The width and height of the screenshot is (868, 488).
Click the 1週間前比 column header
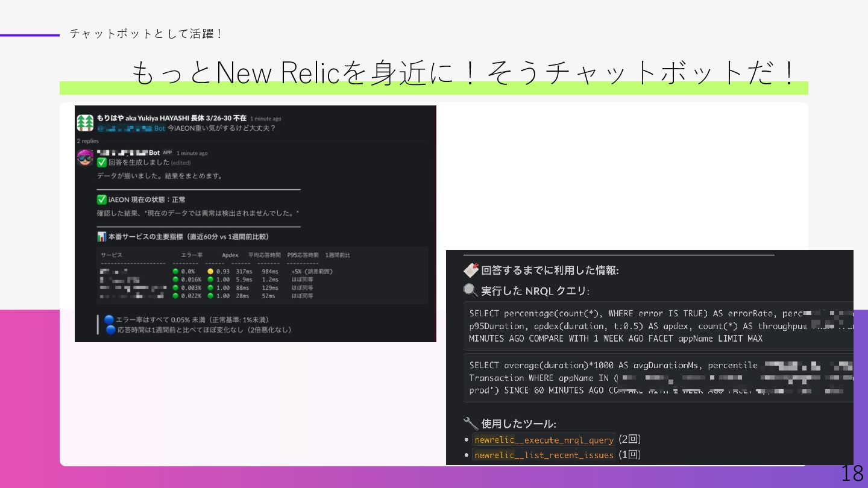tap(338, 255)
